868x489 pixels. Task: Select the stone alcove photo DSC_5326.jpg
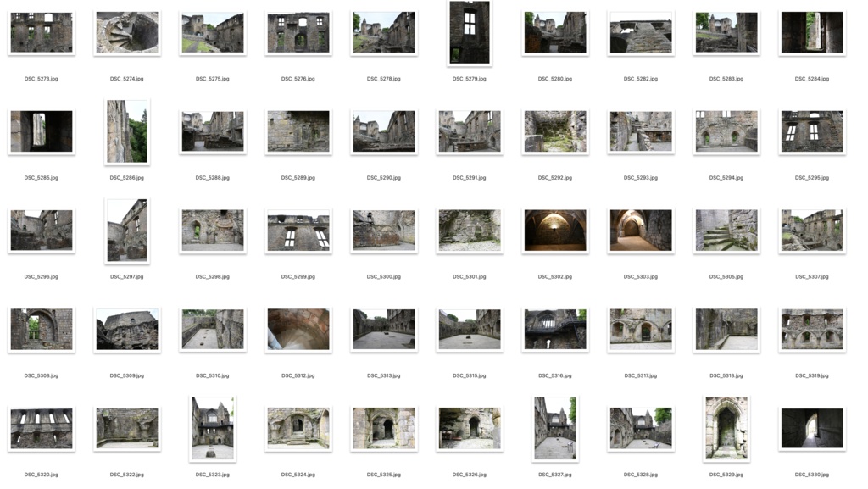click(x=469, y=427)
